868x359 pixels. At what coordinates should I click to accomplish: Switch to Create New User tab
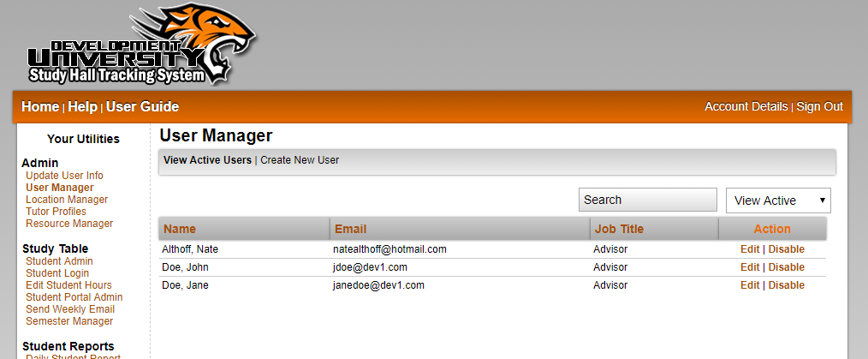tap(300, 160)
